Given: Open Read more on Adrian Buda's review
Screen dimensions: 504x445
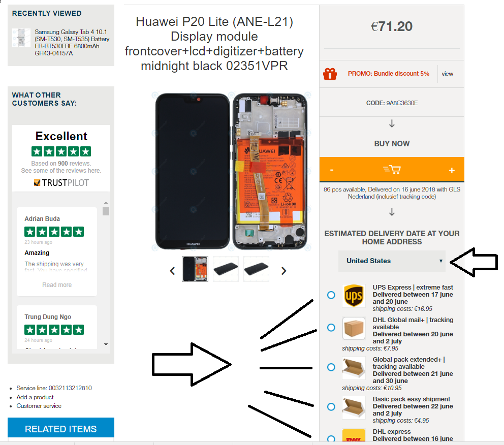Looking at the screenshot, I should tap(57, 284).
